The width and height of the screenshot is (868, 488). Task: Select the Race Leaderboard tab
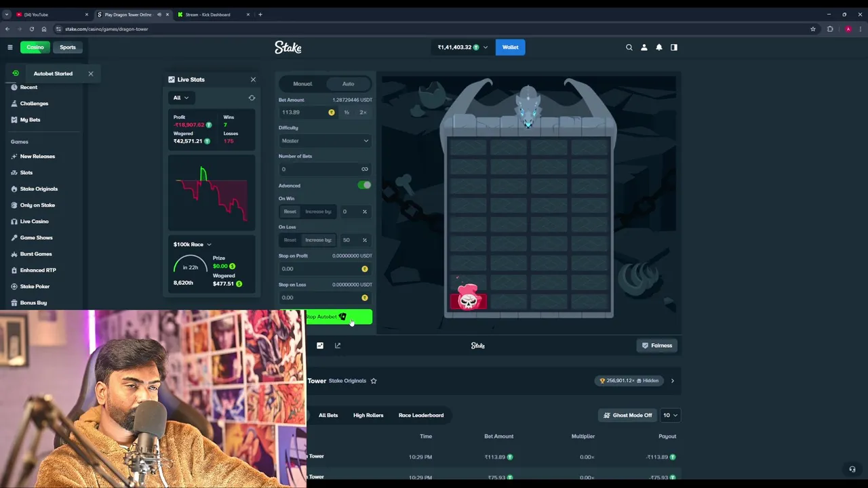point(421,415)
